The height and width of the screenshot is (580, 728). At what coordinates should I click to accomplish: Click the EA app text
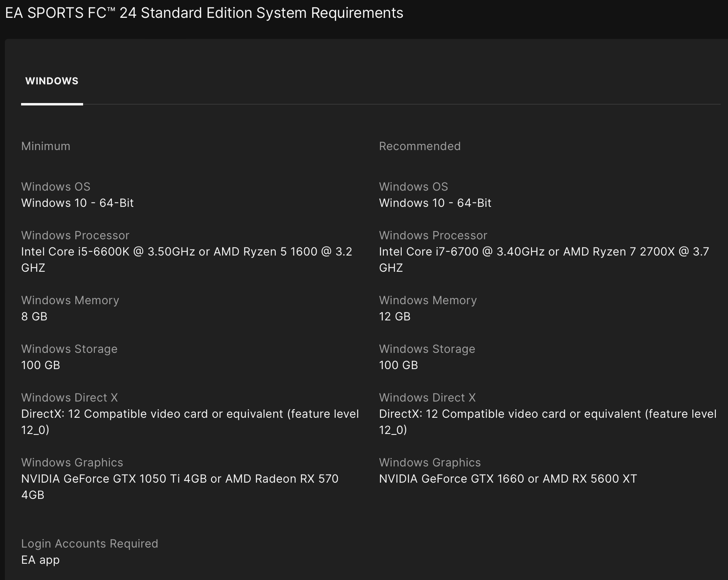[41, 560]
